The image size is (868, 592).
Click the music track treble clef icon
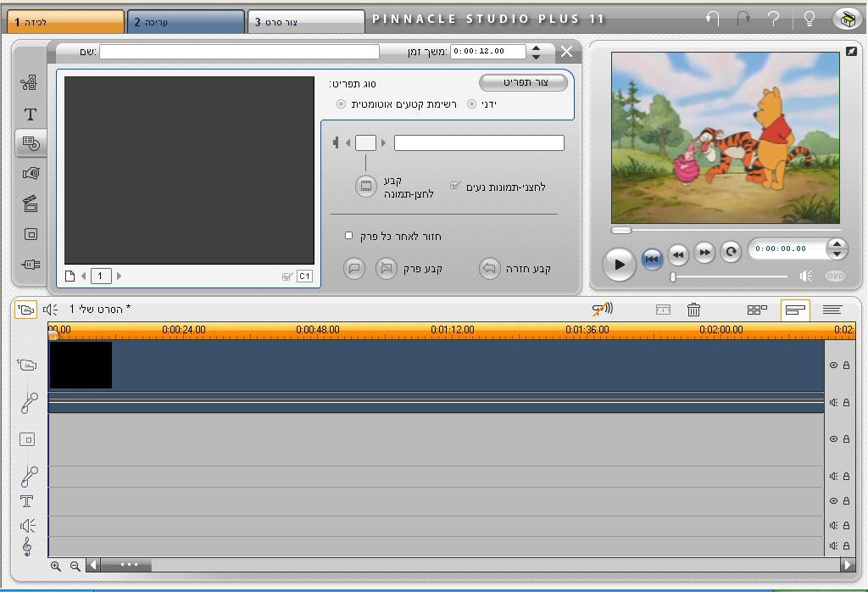tap(27, 546)
